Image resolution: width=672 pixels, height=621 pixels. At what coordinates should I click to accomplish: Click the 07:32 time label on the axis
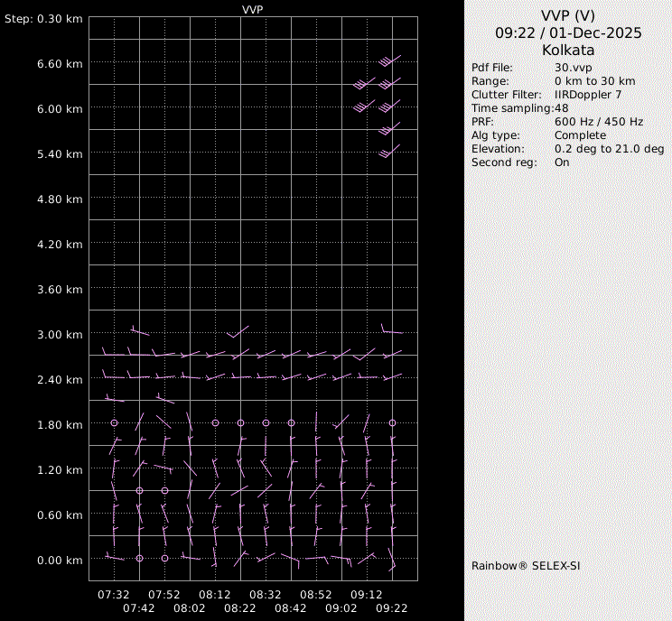[114, 595]
